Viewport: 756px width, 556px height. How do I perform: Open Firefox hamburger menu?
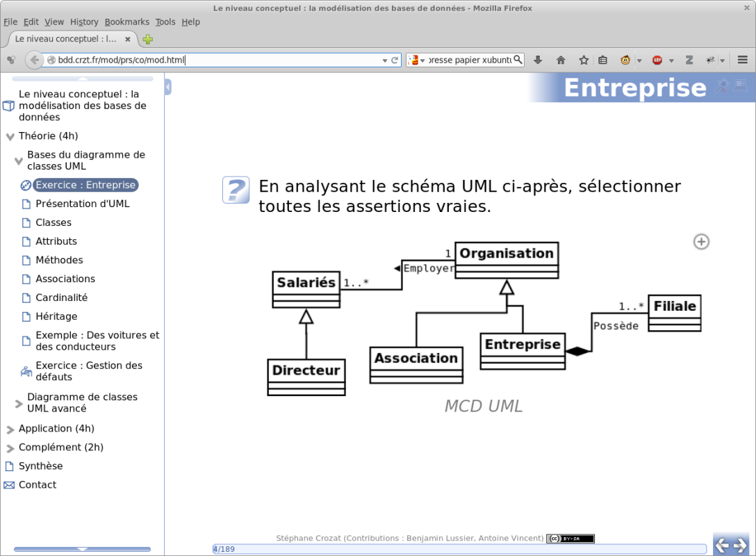click(x=743, y=60)
